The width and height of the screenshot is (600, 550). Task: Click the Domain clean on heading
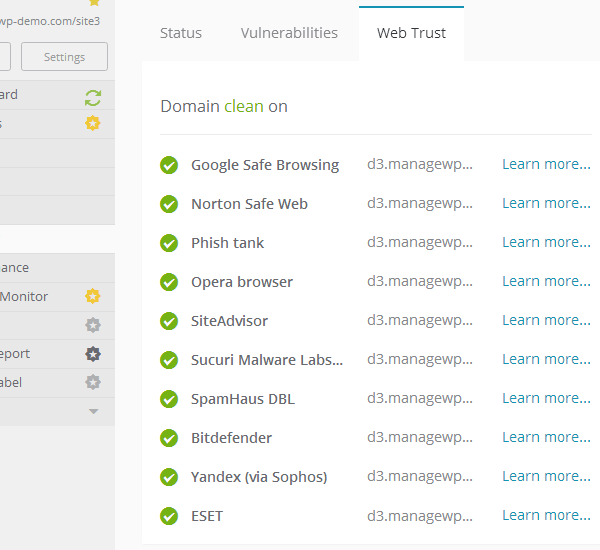click(224, 106)
